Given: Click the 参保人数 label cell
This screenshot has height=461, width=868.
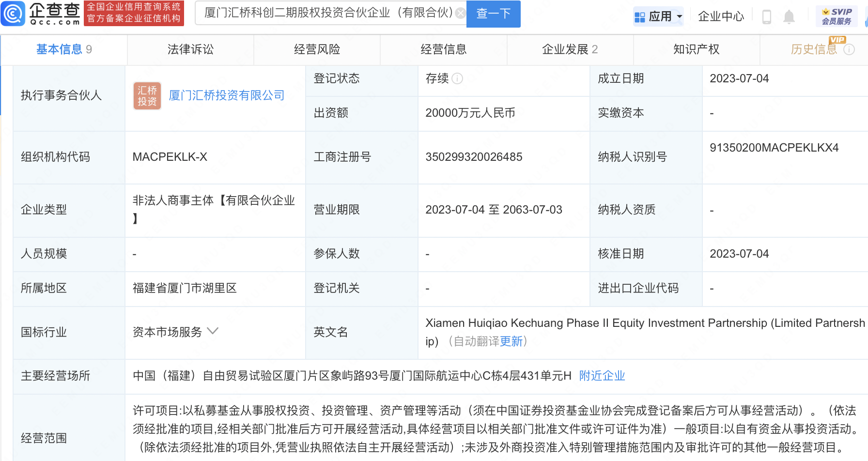Looking at the screenshot, I should point(362,254).
